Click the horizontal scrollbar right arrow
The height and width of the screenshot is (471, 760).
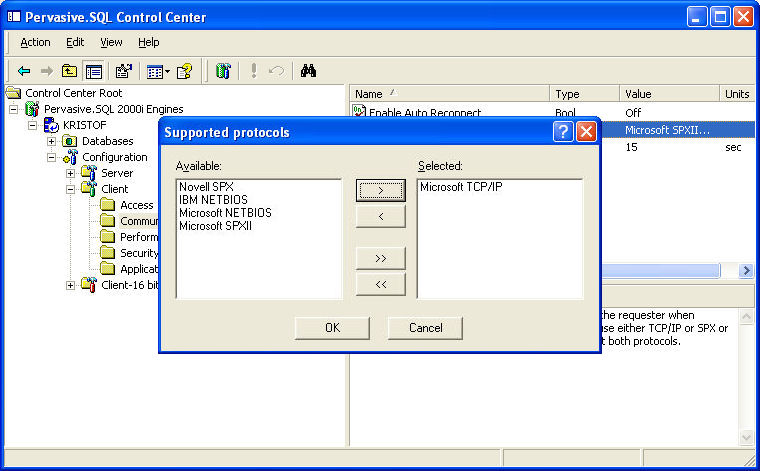[746, 270]
